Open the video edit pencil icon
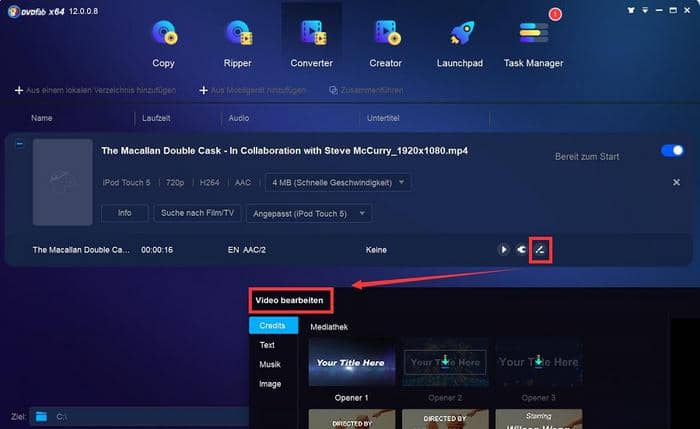Image resolution: width=700 pixels, height=429 pixels. pyautogui.click(x=540, y=250)
